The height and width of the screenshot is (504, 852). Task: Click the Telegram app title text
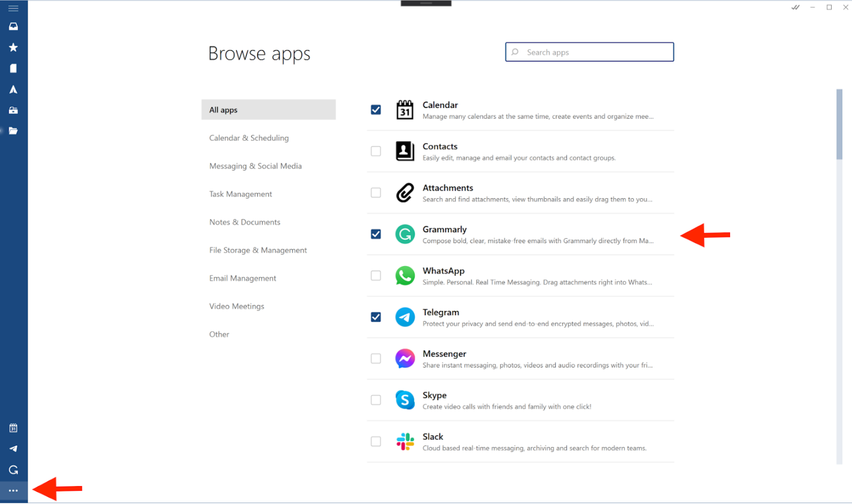(x=441, y=312)
